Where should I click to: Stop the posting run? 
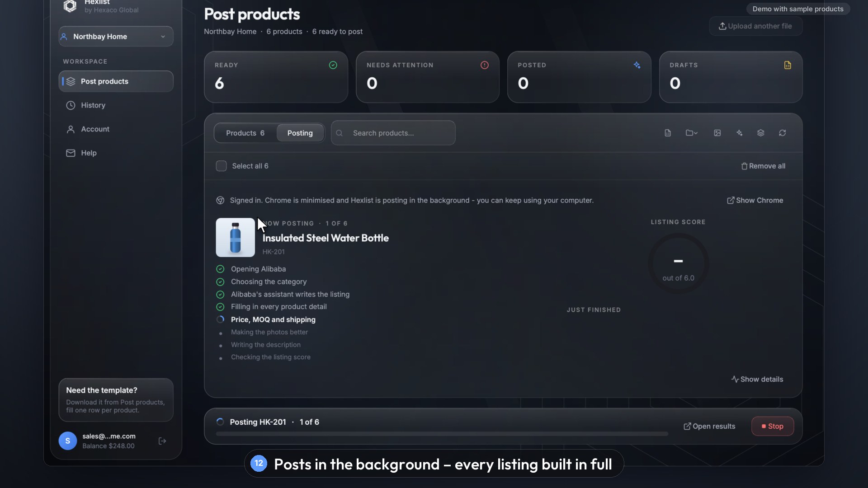point(773,426)
